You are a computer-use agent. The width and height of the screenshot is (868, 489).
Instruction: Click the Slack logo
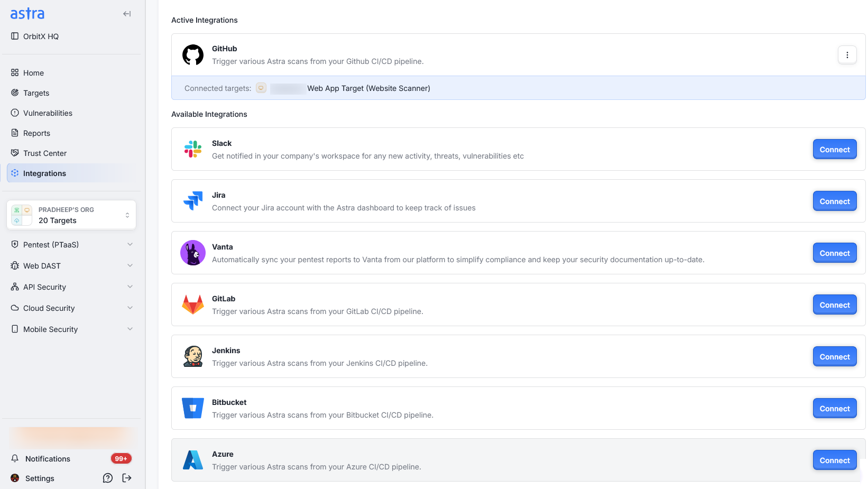(193, 149)
